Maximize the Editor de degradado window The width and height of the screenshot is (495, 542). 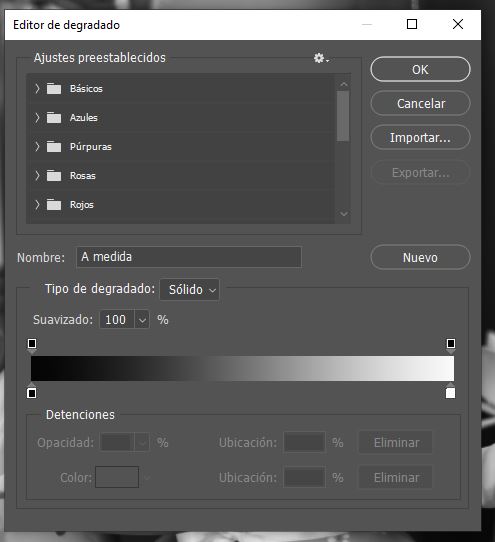point(412,24)
